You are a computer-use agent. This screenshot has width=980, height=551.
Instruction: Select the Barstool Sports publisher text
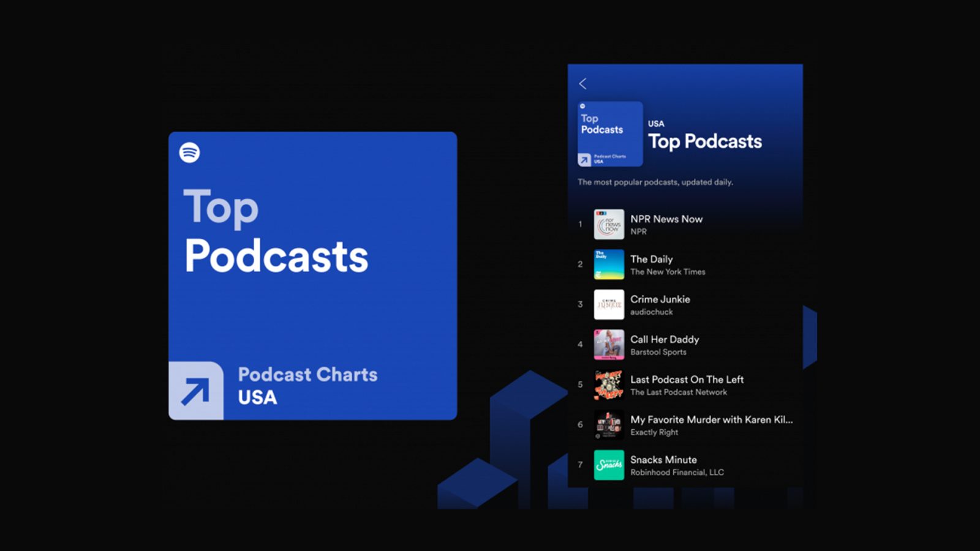tap(658, 352)
